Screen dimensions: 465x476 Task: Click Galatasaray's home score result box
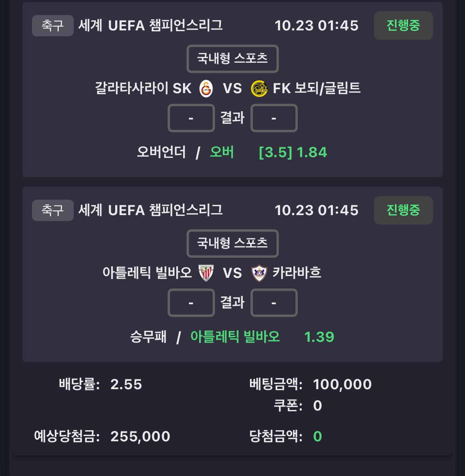[x=191, y=118]
